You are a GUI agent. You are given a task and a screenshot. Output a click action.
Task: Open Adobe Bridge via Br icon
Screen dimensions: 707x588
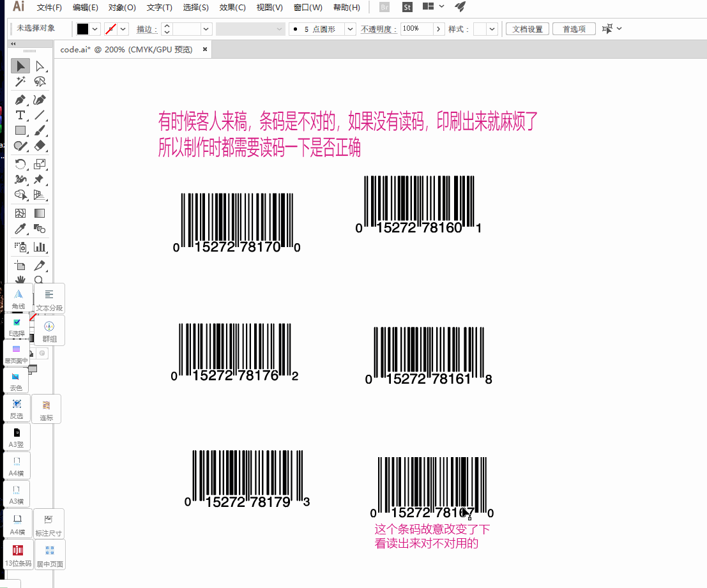pos(384,7)
